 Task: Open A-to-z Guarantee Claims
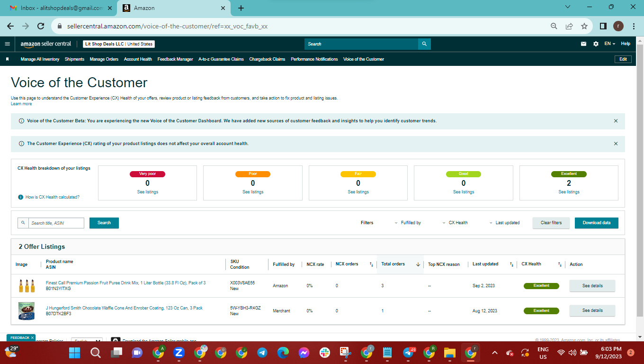(x=221, y=59)
